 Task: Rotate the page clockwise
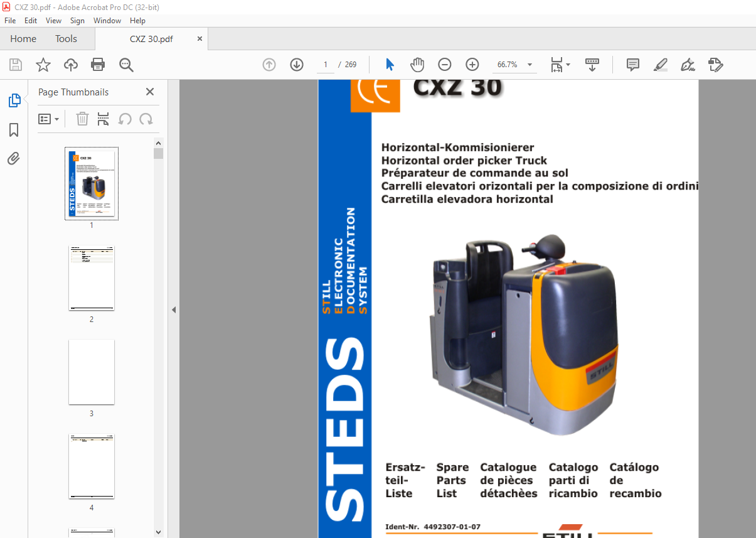click(146, 119)
